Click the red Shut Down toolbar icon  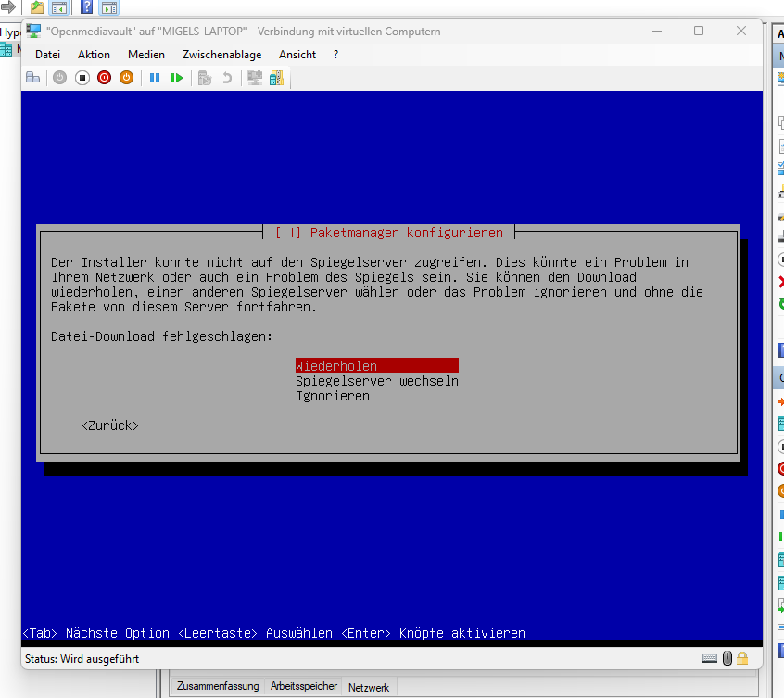tap(104, 78)
